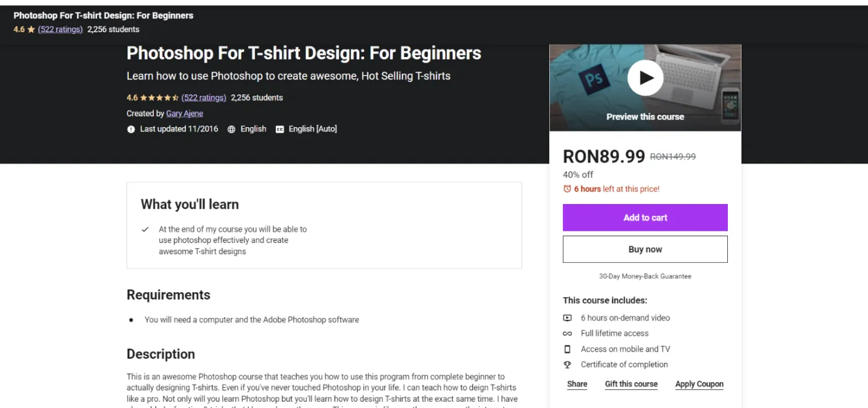
Task: Click the crossed-out RON149.99 price
Action: coord(673,157)
